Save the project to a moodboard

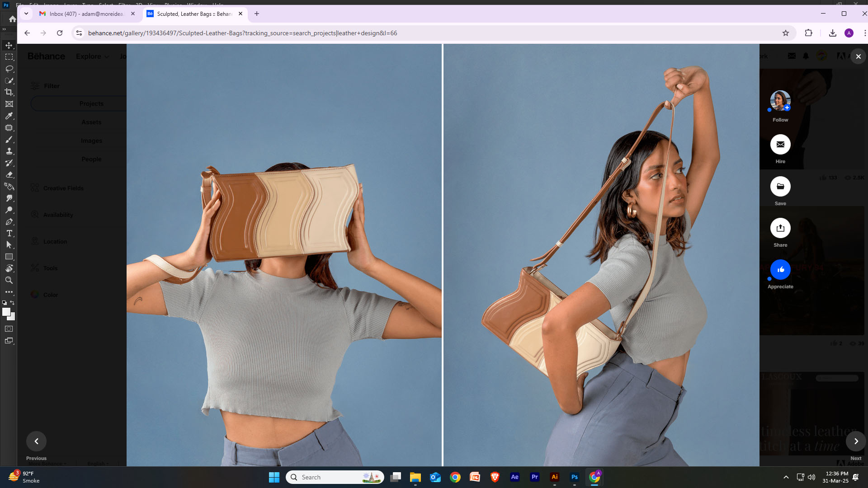click(780, 186)
